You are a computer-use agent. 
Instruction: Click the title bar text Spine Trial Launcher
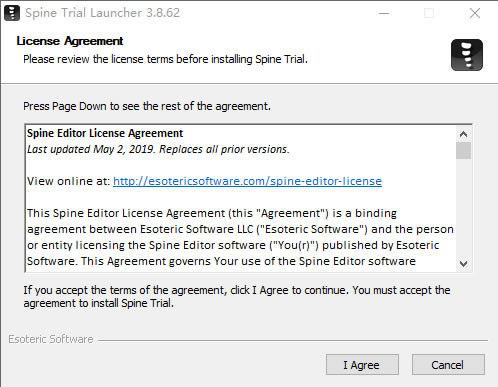102,13
